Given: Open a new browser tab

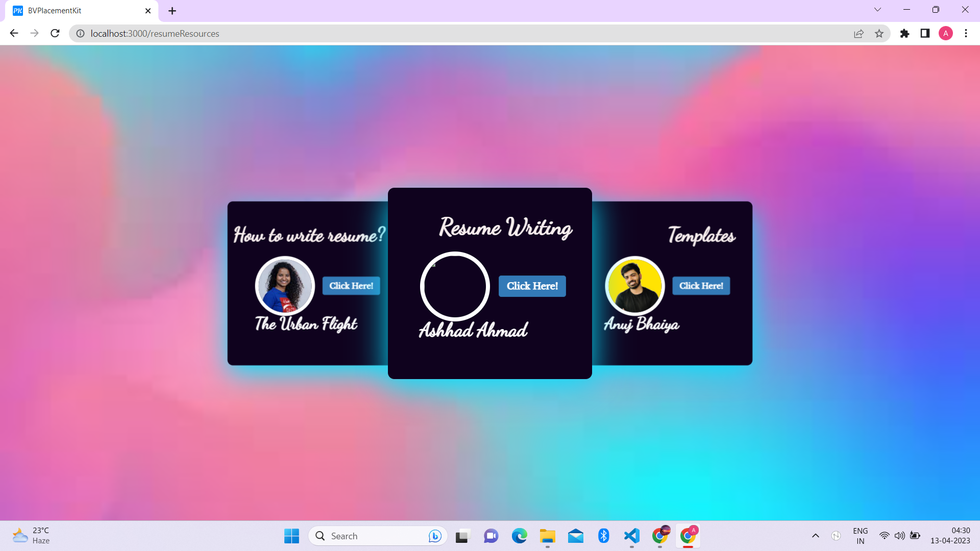Looking at the screenshot, I should click(x=172, y=11).
